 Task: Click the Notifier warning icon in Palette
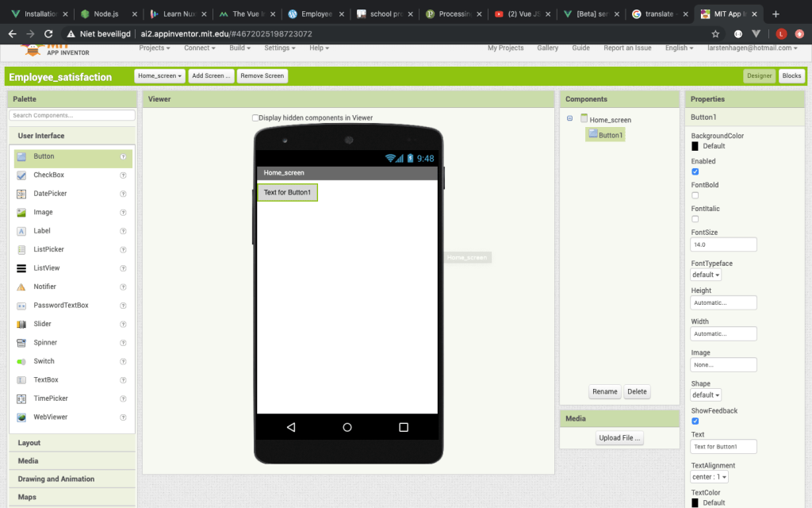22,287
